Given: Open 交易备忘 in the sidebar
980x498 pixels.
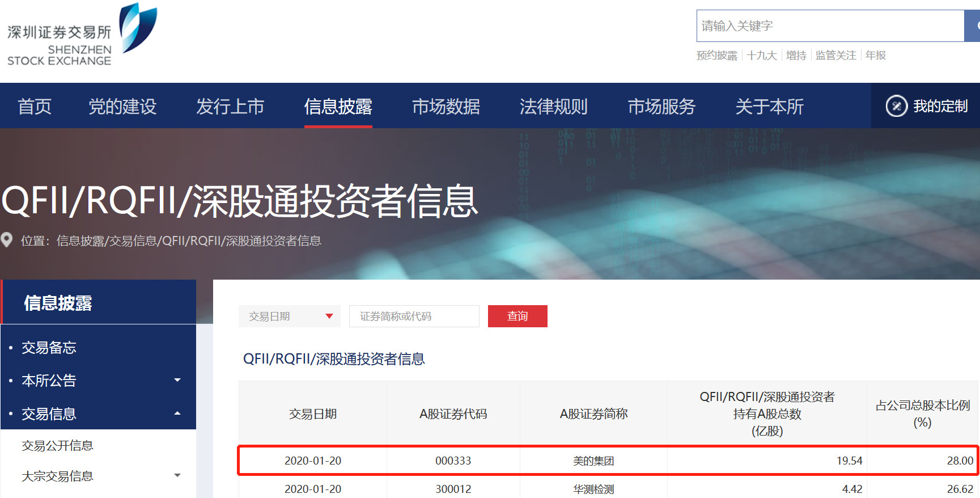Looking at the screenshot, I should 49,348.
